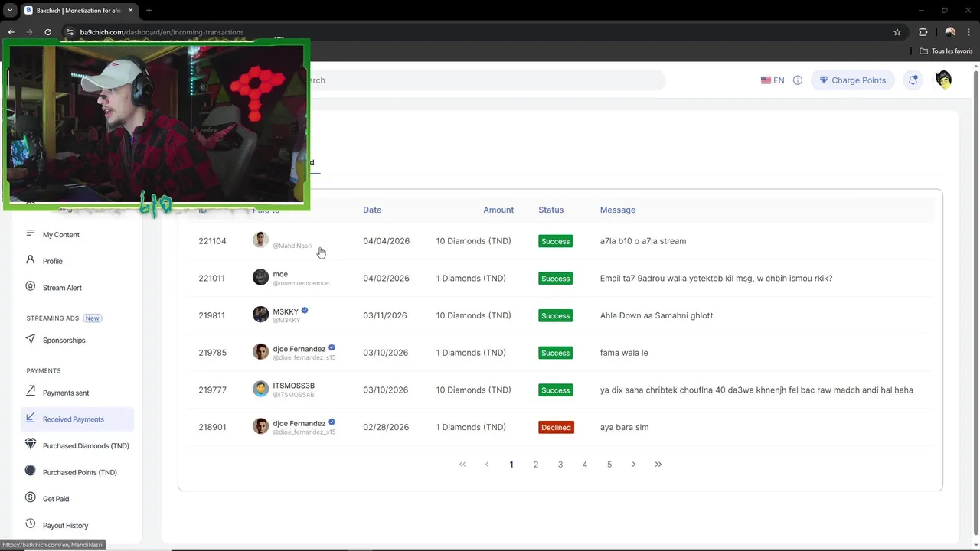980x551 pixels.
Task: Open My Content in sidebar
Action: coord(61,235)
